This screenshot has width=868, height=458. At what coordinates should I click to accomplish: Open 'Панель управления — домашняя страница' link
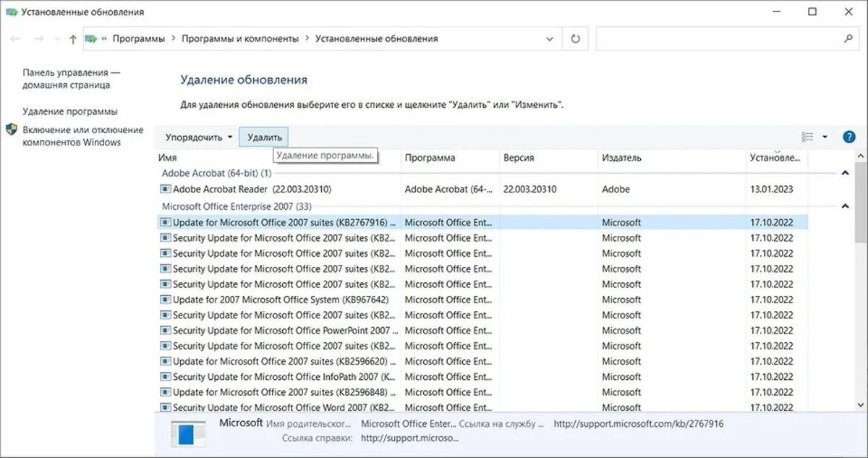(x=71, y=79)
